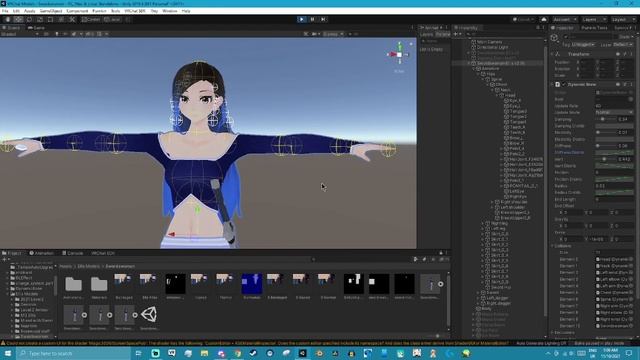Open the Account dropdown
Screen dimensions: 640x360
pyautogui.click(x=564, y=19)
